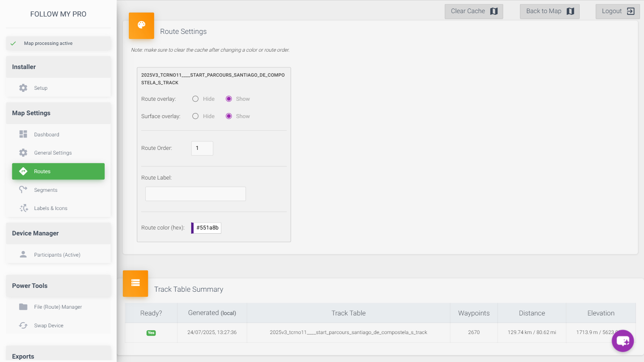Image resolution: width=644 pixels, height=362 pixels.
Task: Open Setup with the gear icon
Action: point(23,88)
